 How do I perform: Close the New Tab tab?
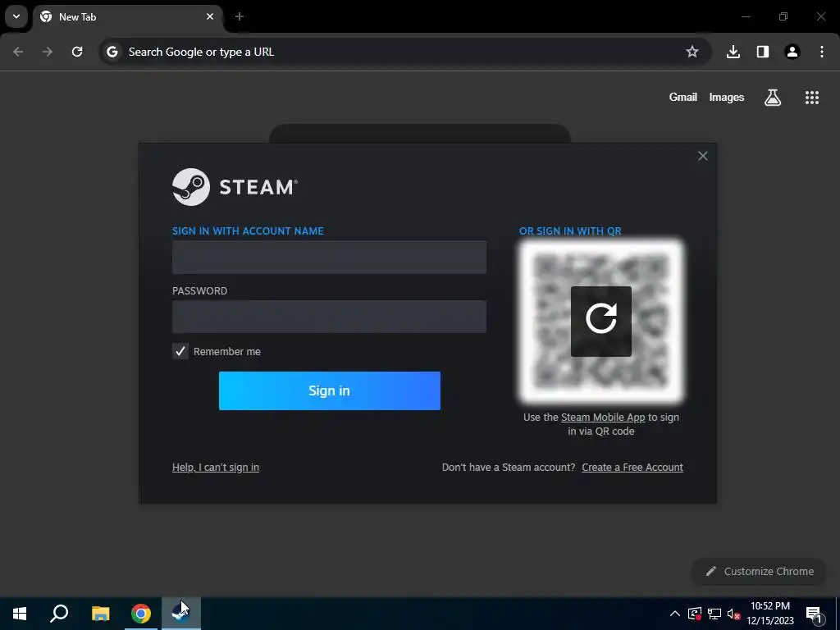click(x=210, y=16)
